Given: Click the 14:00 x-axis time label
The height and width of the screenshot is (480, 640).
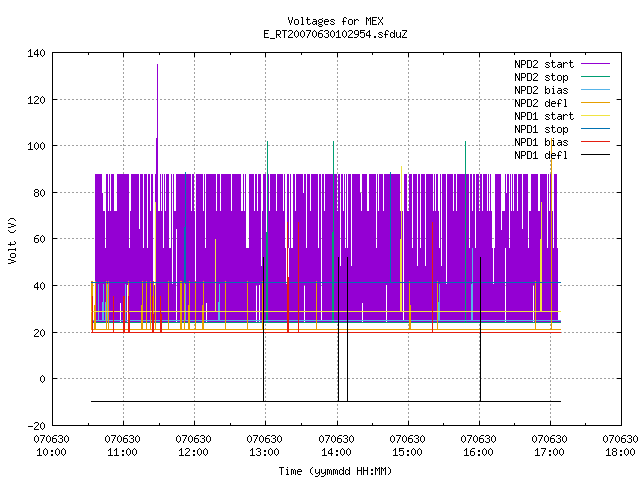Looking at the screenshot, I should click(336, 453).
